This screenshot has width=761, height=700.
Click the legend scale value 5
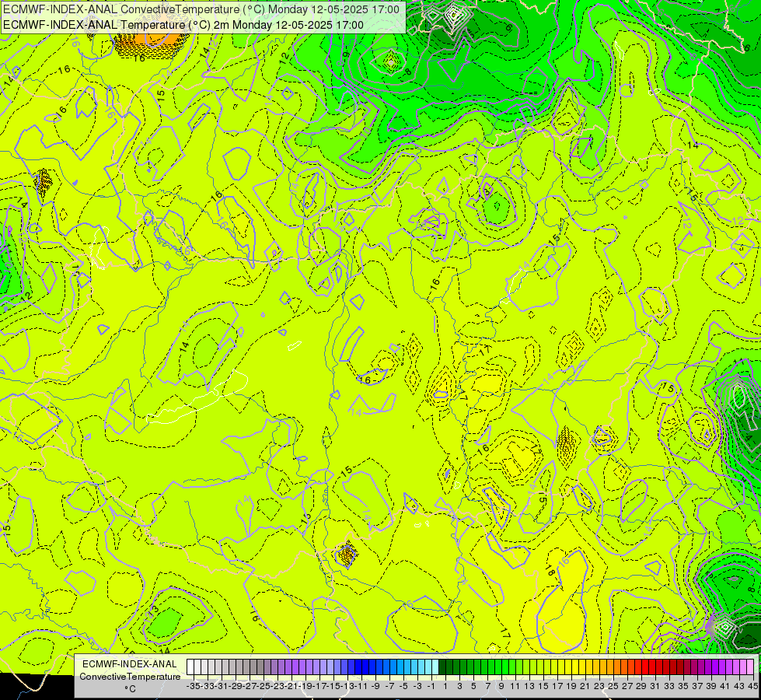tap(473, 686)
